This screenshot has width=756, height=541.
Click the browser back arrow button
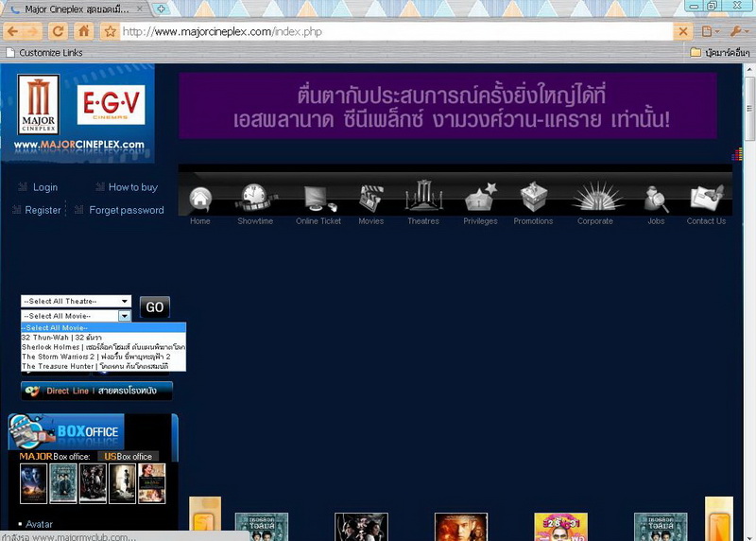click(x=13, y=32)
